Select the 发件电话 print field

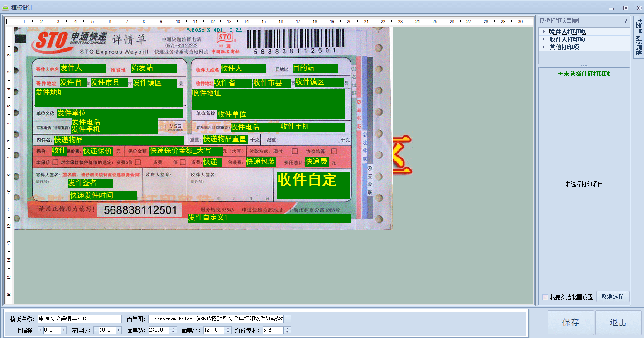click(x=115, y=122)
